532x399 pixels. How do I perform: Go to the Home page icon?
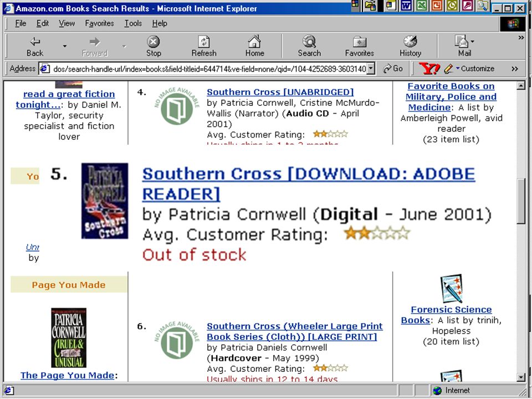(254, 47)
